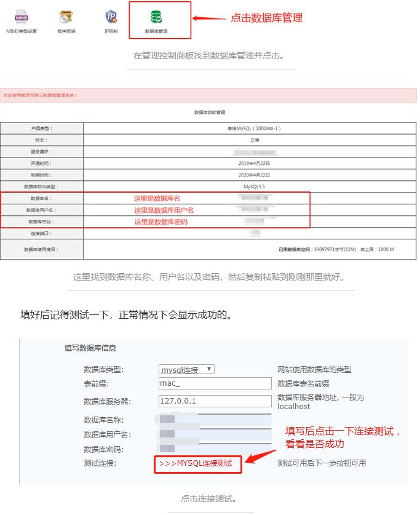This screenshot has height=515, width=420.
Task: Open the 数据库类型 mysql连接 dropdown
Action: coord(186,370)
